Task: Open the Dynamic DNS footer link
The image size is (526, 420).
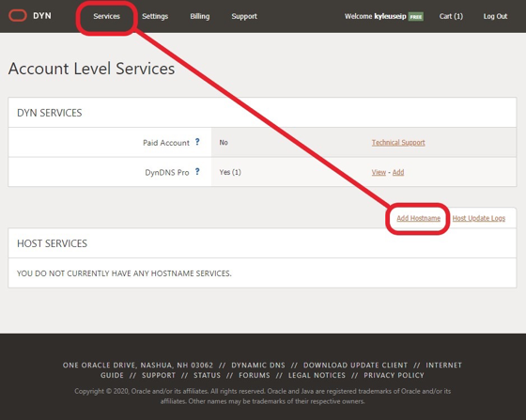Action: pos(258,365)
